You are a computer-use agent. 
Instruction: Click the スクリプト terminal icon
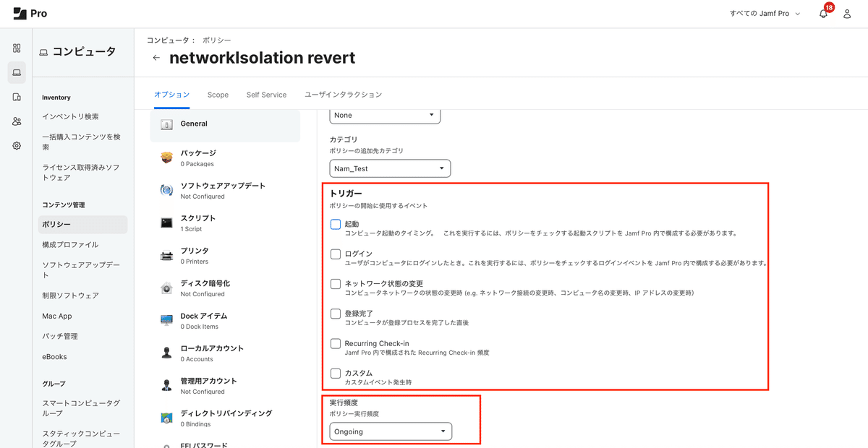pos(166,223)
